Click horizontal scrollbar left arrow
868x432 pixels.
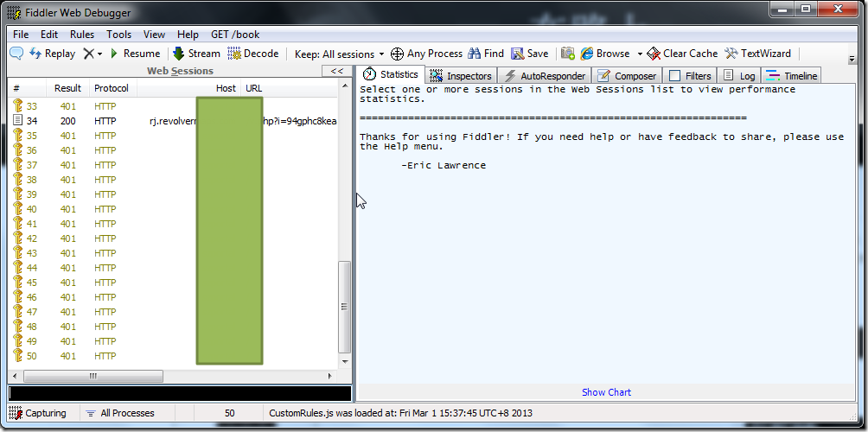point(15,376)
